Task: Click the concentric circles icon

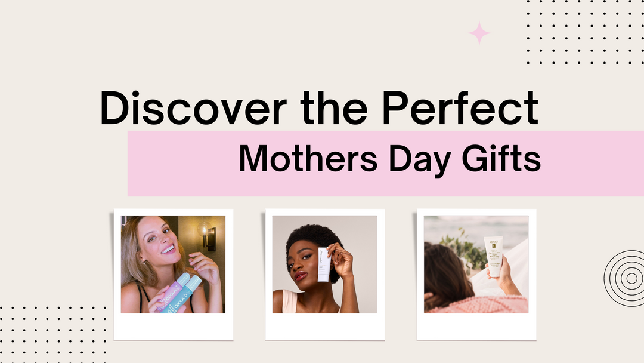Action: pos(626,278)
